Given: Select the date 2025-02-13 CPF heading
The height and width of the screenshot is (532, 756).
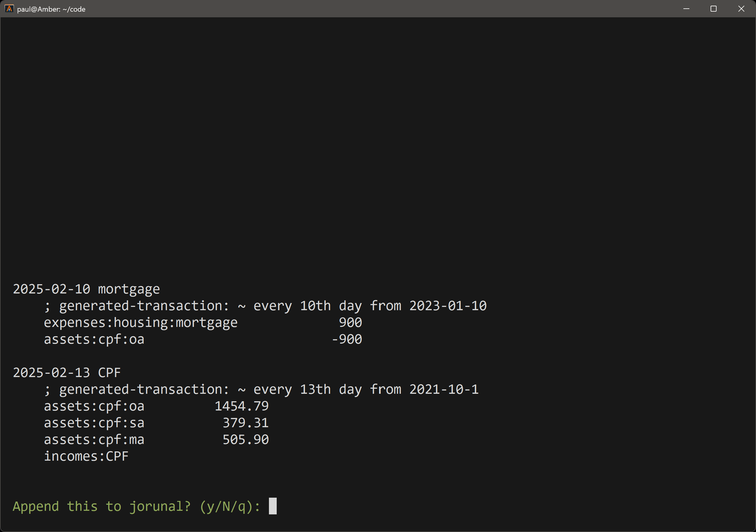Looking at the screenshot, I should pos(67,372).
